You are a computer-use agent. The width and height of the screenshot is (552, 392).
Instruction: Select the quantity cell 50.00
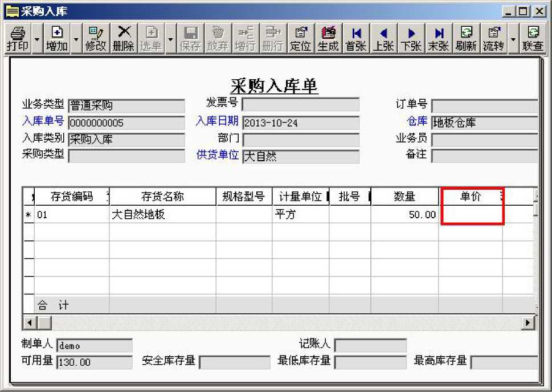[x=404, y=214]
